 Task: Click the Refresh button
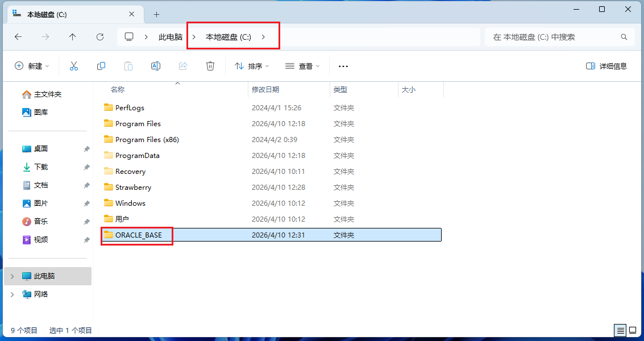[x=100, y=37]
